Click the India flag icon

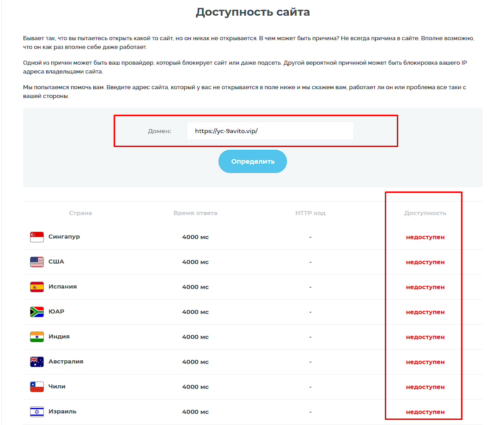coord(36,337)
